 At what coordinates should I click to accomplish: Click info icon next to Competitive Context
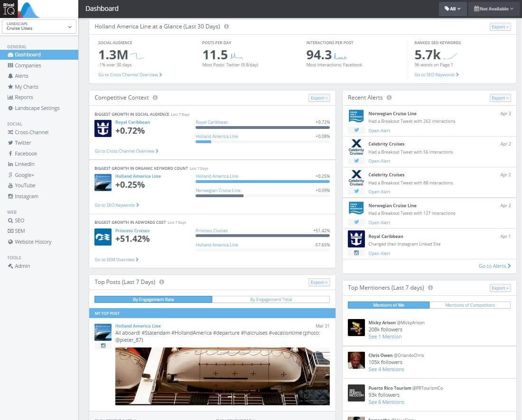(155, 98)
